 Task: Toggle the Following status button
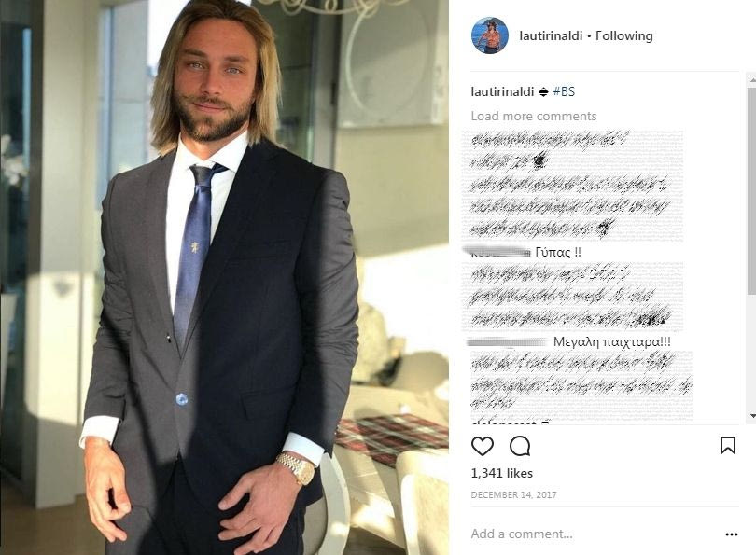coord(623,35)
